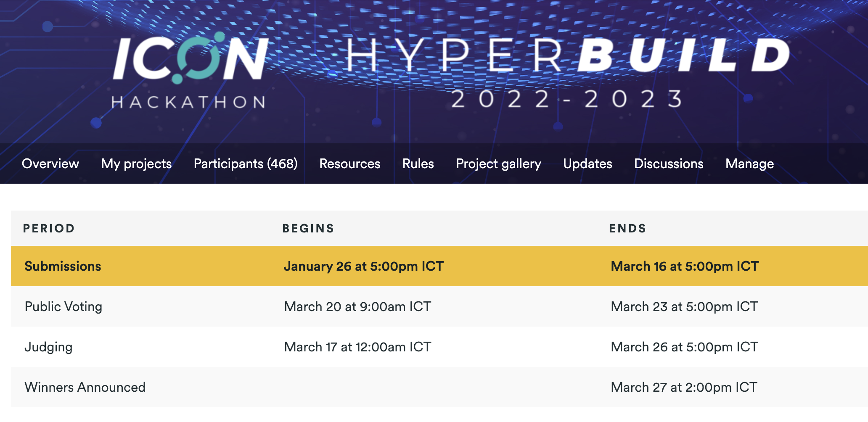Open the Participants (468) tab
Image resolution: width=868 pixels, height=422 pixels.
(246, 164)
